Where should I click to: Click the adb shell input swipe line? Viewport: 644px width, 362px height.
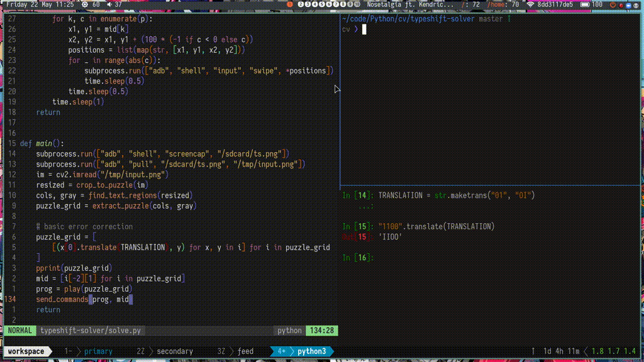tap(209, 70)
